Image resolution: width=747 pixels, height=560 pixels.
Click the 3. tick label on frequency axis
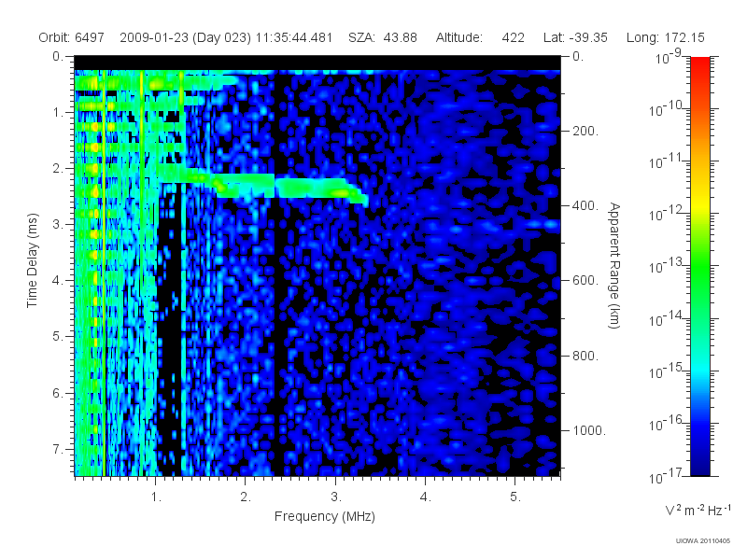[336, 497]
